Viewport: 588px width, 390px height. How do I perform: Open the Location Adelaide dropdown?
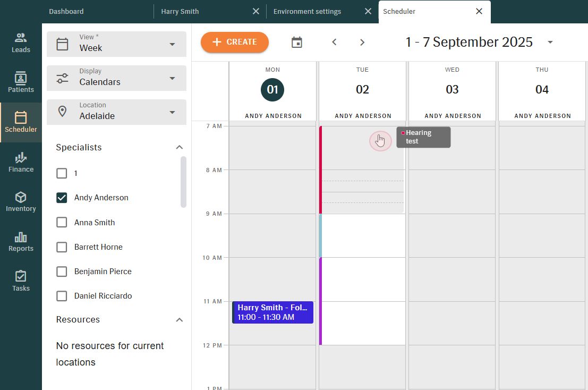pos(116,112)
